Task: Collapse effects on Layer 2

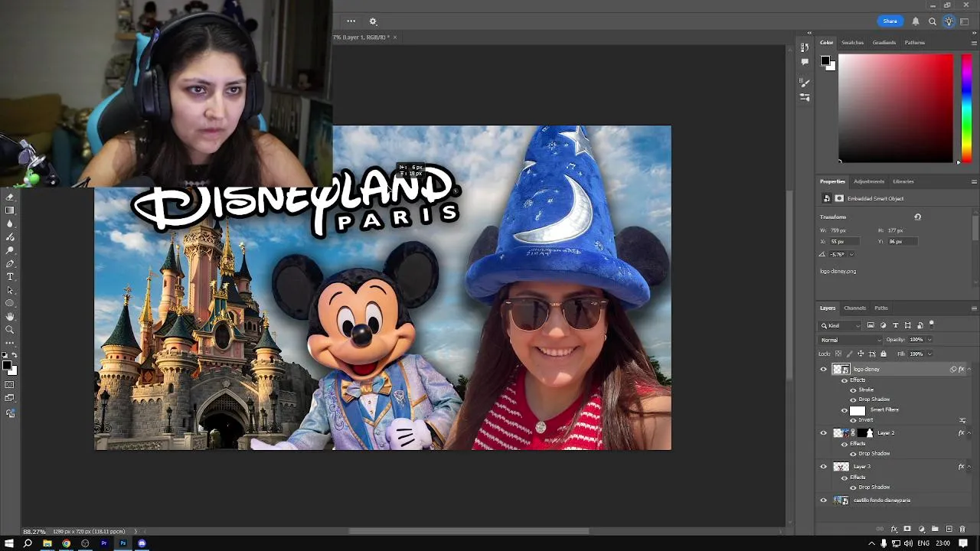Action: (969, 433)
